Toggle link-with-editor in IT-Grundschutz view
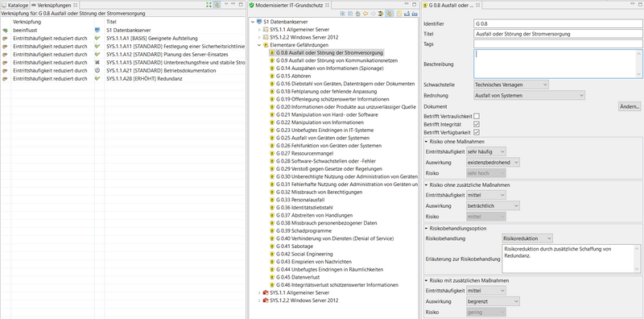 pos(389,14)
